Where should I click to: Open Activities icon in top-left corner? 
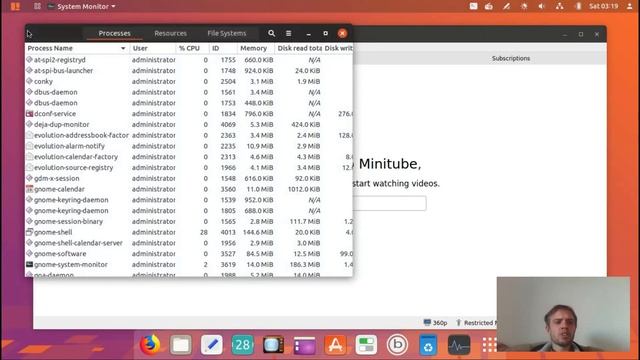tap(15, 7)
